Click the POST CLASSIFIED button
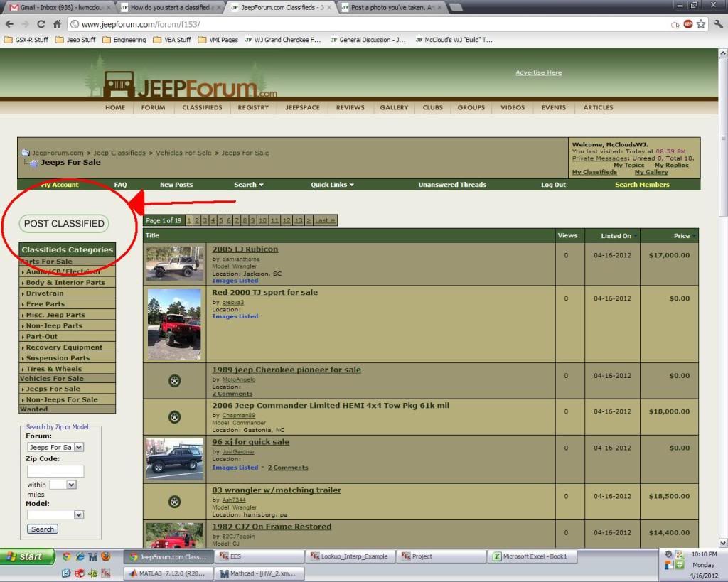The width and height of the screenshot is (728, 582). pos(64,224)
